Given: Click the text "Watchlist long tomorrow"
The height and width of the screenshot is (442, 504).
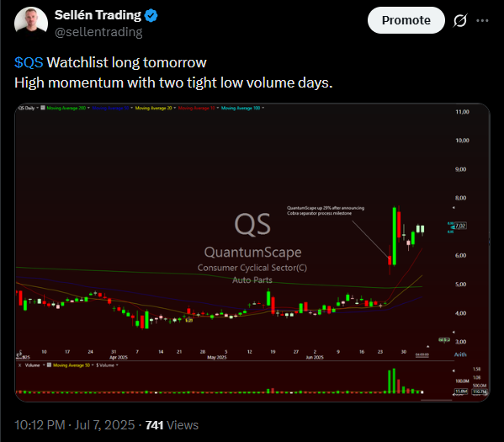Looking at the screenshot, I should click(127, 62).
